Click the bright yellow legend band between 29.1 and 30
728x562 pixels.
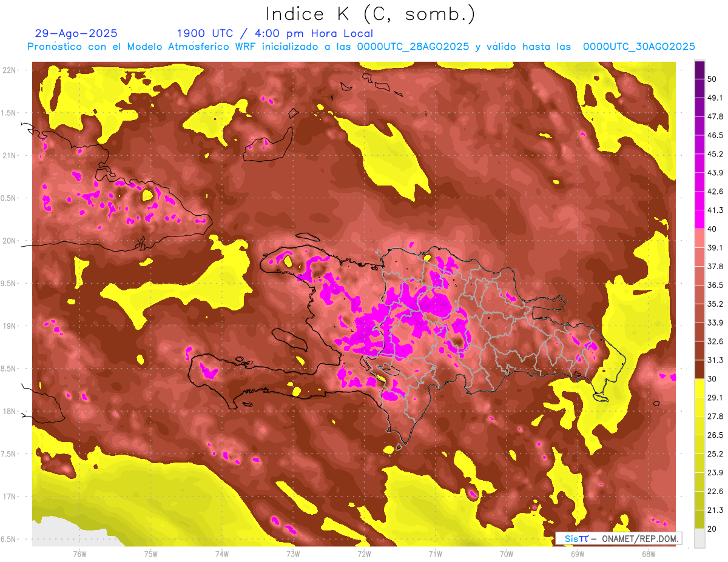point(699,388)
